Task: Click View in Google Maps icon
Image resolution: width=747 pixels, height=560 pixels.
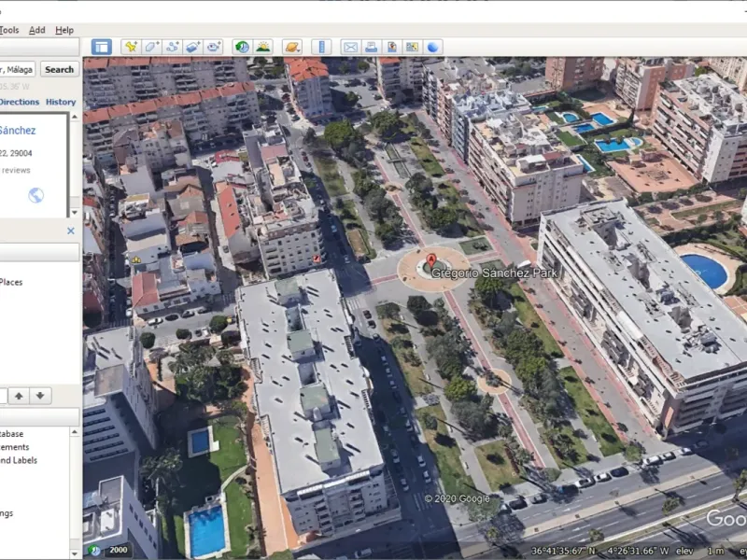Action: (x=412, y=47)
